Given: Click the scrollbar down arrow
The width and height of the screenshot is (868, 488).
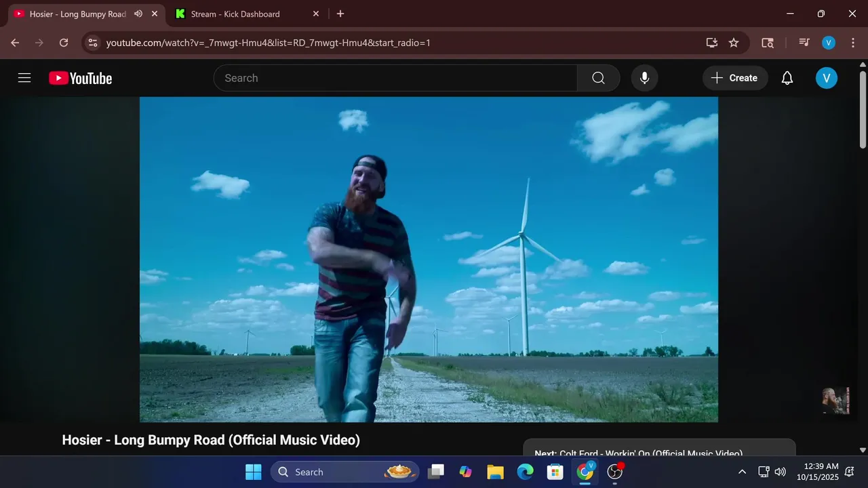Looking at the screenshot, I should (863, 449).
